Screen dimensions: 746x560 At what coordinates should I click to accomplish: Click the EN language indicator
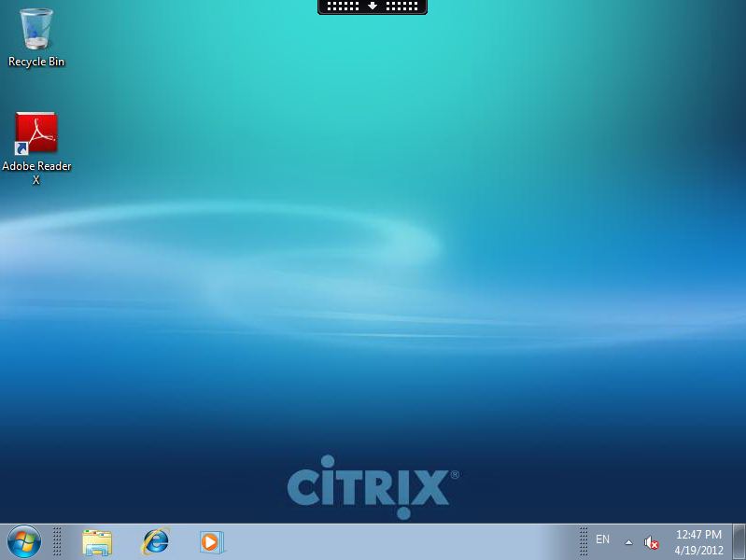pyautogui.click(x=602, y=539)
